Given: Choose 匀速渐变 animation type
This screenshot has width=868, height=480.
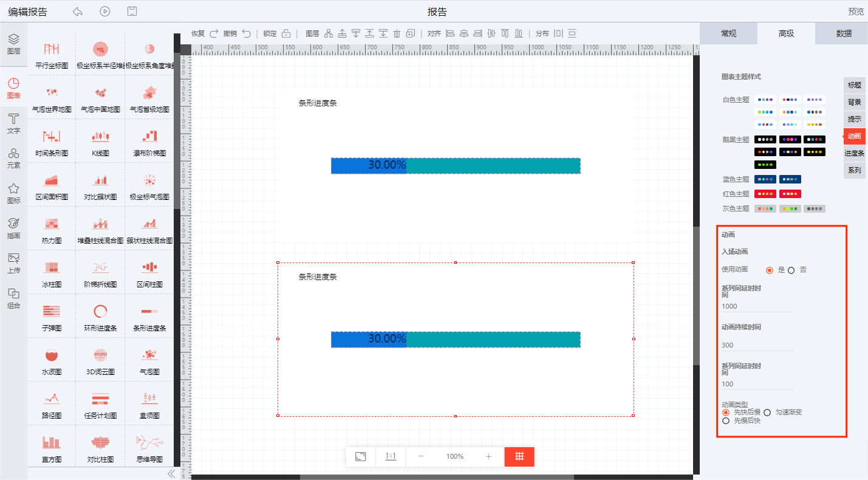Looking at the screenshot, I should 768,413.
